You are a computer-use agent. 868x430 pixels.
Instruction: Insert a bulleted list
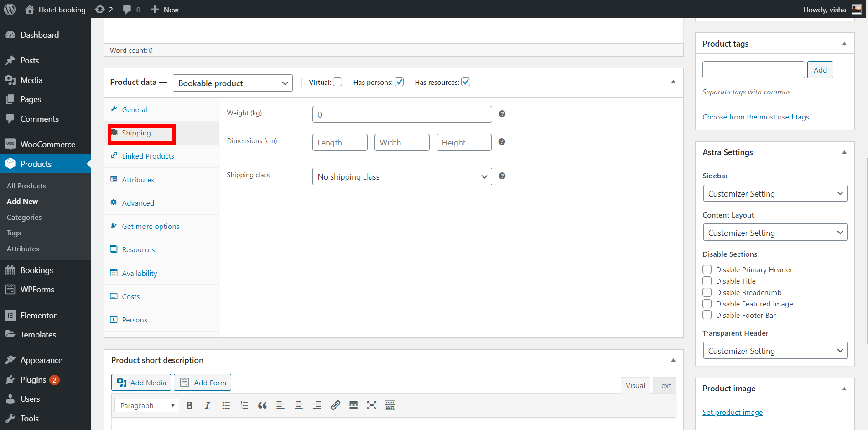[226, 405]
